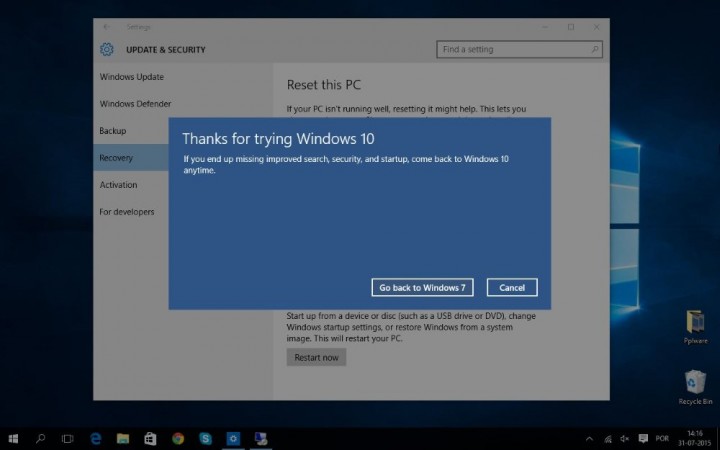Launch Microsoft Edge from taskbar

[x=96, y=439]
